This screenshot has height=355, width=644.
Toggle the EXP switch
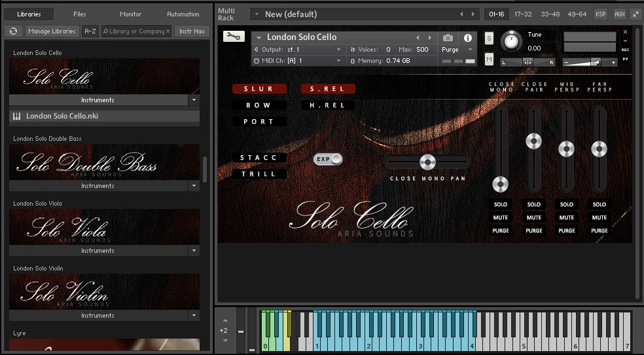click(x=329, y=159)
